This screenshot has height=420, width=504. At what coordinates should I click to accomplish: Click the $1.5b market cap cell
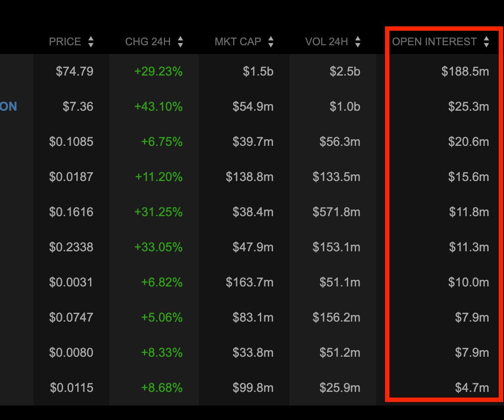tap(258, 71)
